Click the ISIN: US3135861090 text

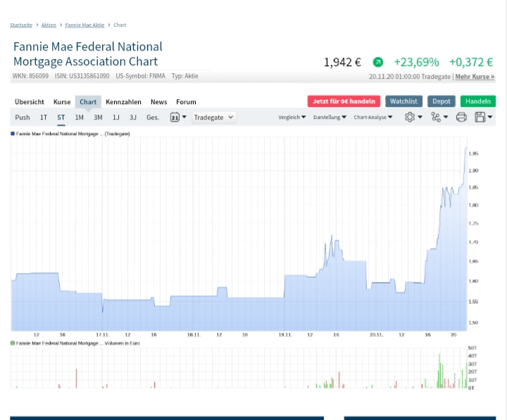point(82,76)
